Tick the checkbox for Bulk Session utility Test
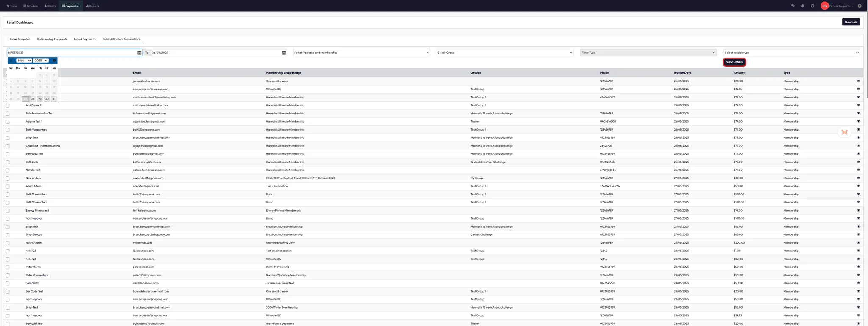 coord(8,114)
